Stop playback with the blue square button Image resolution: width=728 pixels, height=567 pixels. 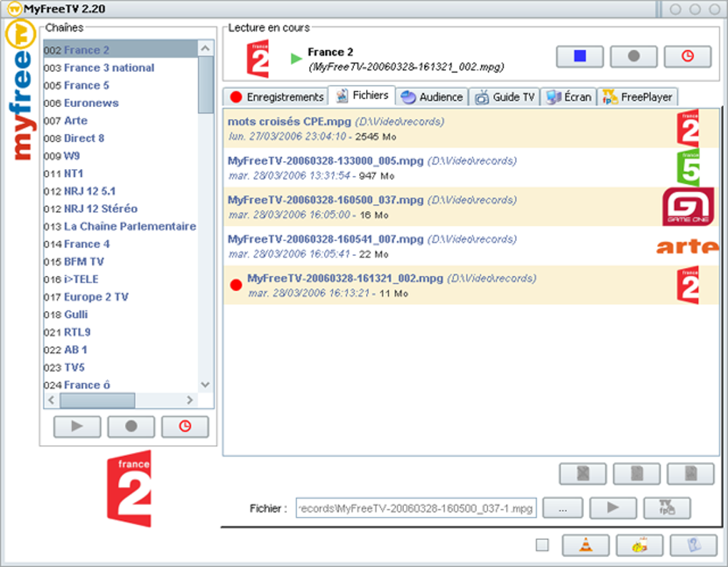pyautogui.click(x=580, y=56)
